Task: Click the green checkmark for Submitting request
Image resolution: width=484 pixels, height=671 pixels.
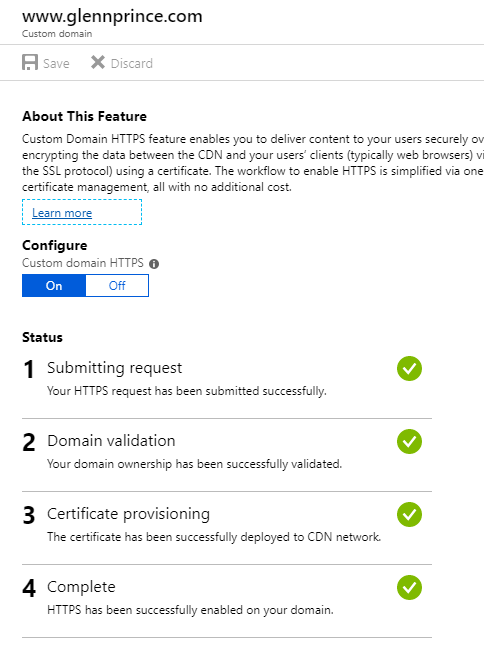Action: tap(409, 368)
